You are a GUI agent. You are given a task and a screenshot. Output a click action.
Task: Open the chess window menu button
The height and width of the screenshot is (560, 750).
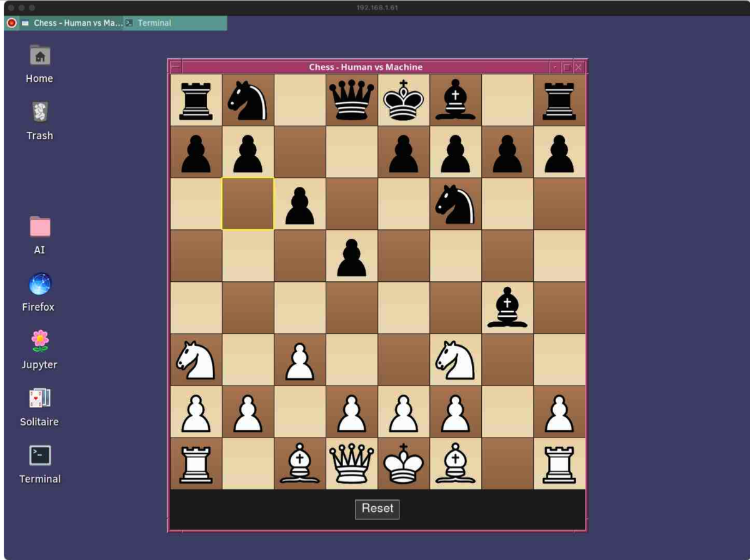tap(176, 67)
